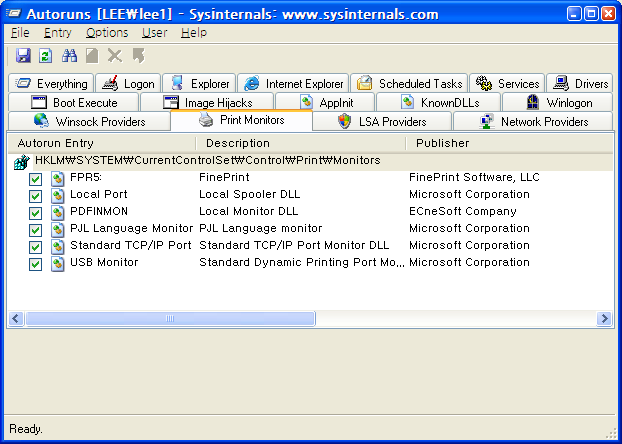Screen dimensions: 622x444
Task: Click the Refresh toolbar icon
Action: pyautogui.click(x=46, y=56)
